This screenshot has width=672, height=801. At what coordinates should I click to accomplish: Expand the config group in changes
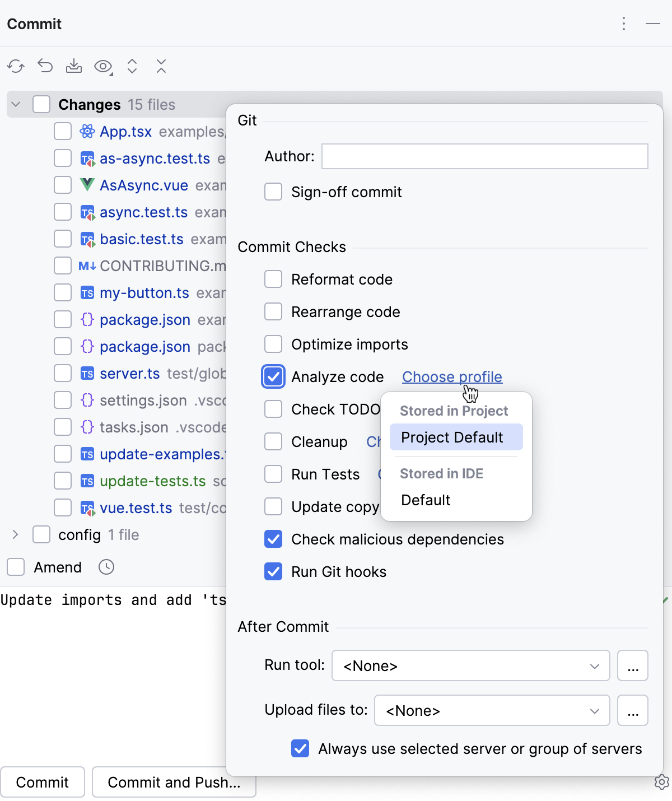point(15,535)
